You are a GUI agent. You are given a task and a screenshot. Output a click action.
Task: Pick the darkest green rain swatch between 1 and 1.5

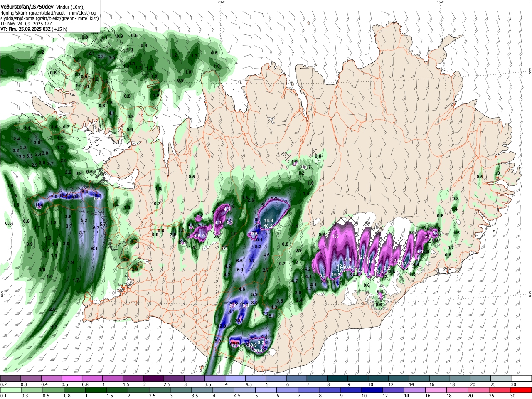coord(96,390)
